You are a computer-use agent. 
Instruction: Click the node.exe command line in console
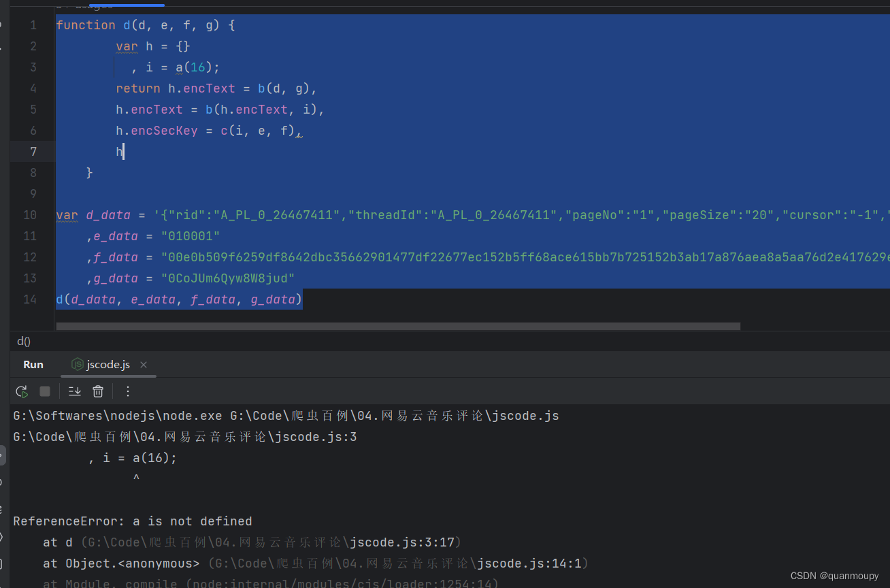pos(286,416)
